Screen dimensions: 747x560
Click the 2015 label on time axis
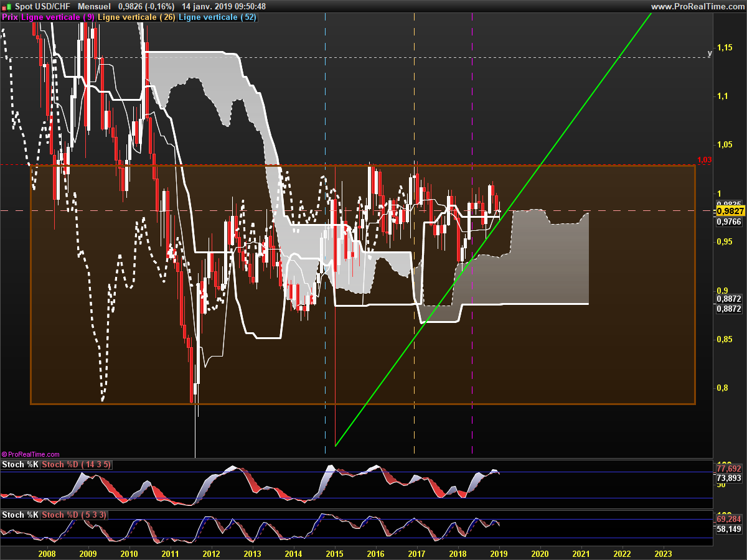(x=334, y=553)
